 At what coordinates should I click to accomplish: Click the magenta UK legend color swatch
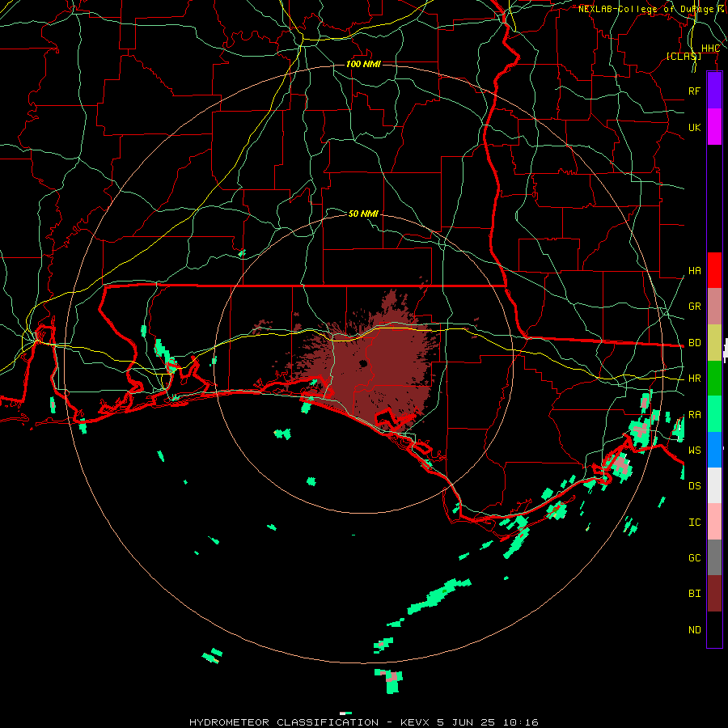714,127
